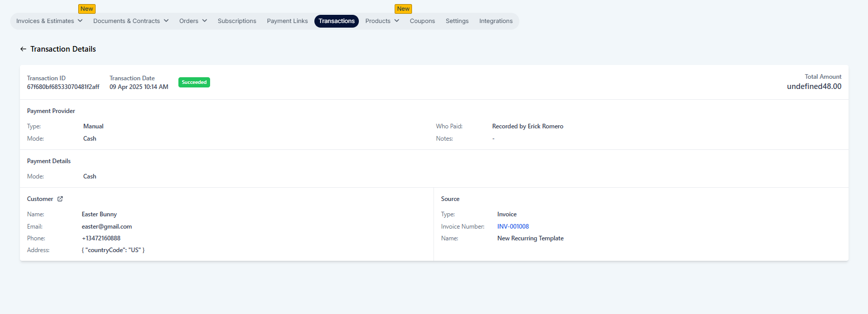Click the Cash mode under Payment Provider
The width and height of the screenshot is (868, 314).
(90, 139)
